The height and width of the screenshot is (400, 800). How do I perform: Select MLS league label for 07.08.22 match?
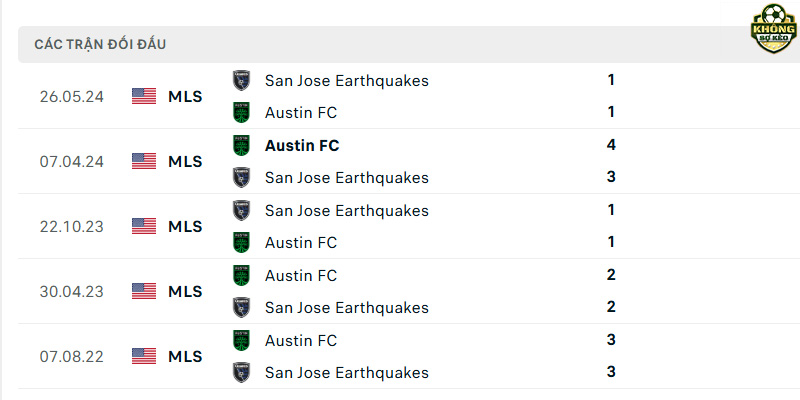click(x=185, y=357)
